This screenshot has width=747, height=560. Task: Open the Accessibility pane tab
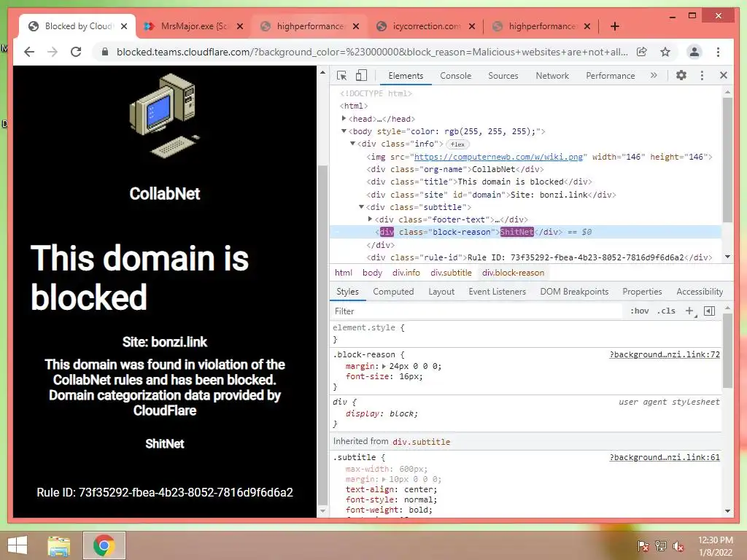[700, 292]
